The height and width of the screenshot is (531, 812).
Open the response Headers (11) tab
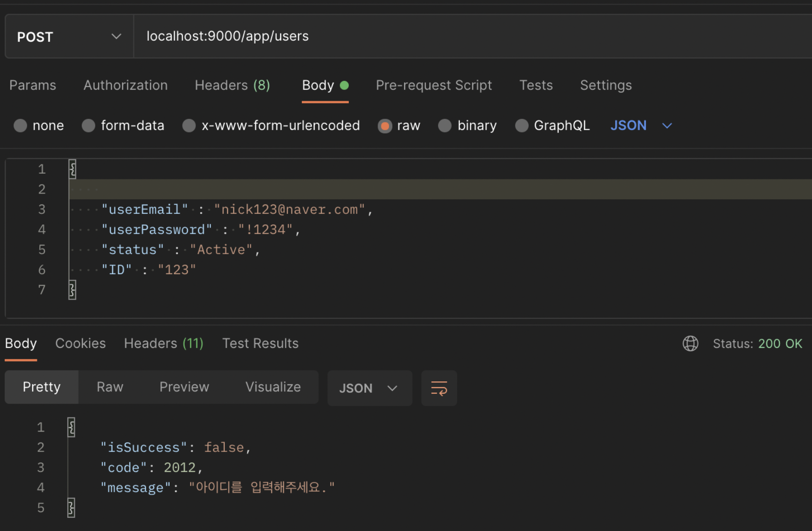tap(164, 344)
